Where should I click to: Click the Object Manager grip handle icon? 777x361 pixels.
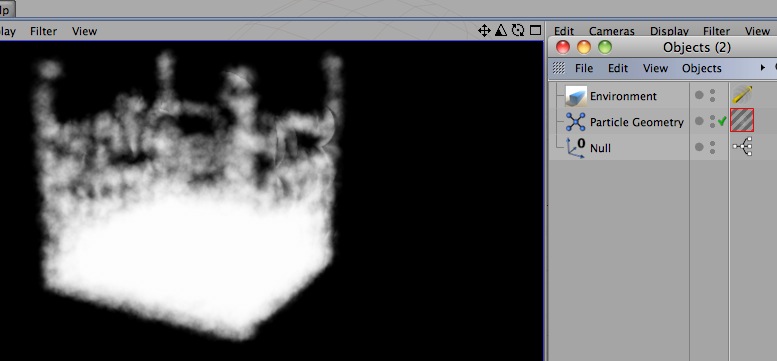click(x=558, y=68)
